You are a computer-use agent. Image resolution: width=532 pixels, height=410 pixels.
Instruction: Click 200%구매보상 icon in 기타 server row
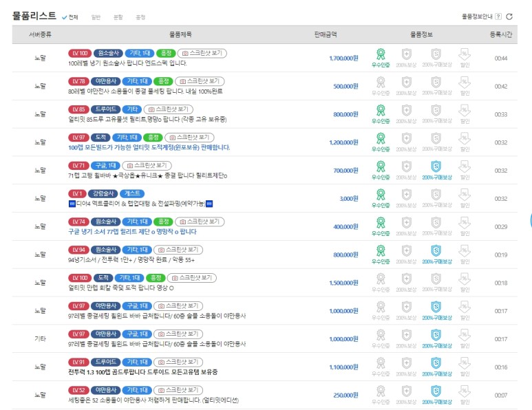tap(436, 335)
